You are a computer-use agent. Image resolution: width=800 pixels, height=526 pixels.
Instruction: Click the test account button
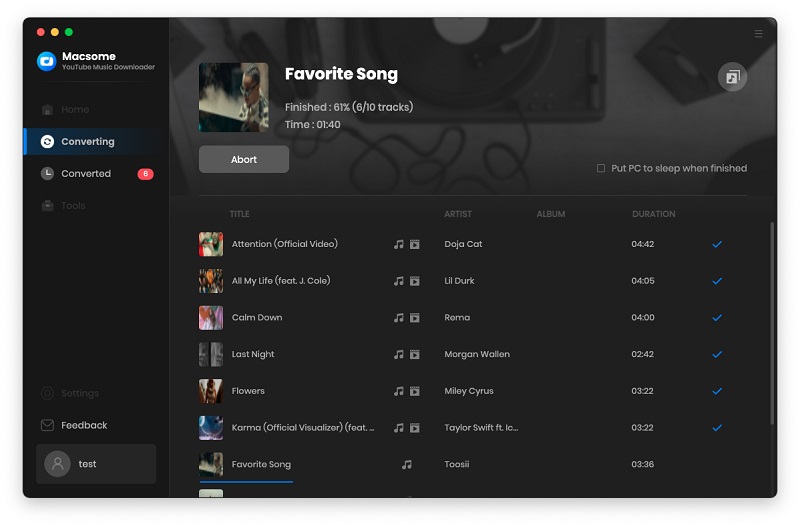pos(96,464)
